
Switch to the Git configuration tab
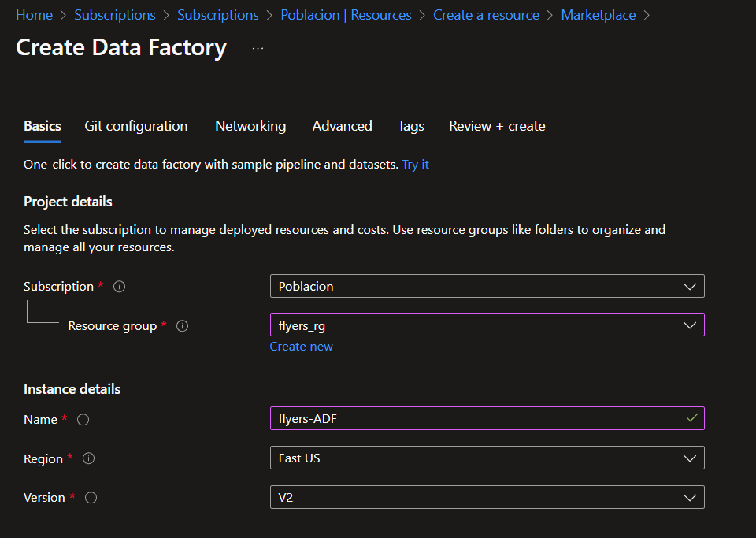(136, 126)
